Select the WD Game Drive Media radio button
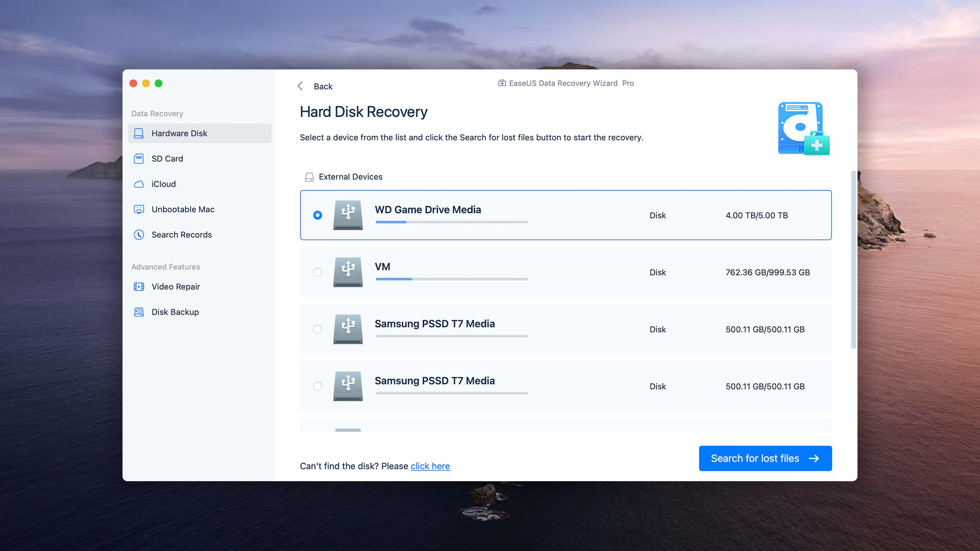The width and height of the screenshot is (980, 551). tap(317, 215)
